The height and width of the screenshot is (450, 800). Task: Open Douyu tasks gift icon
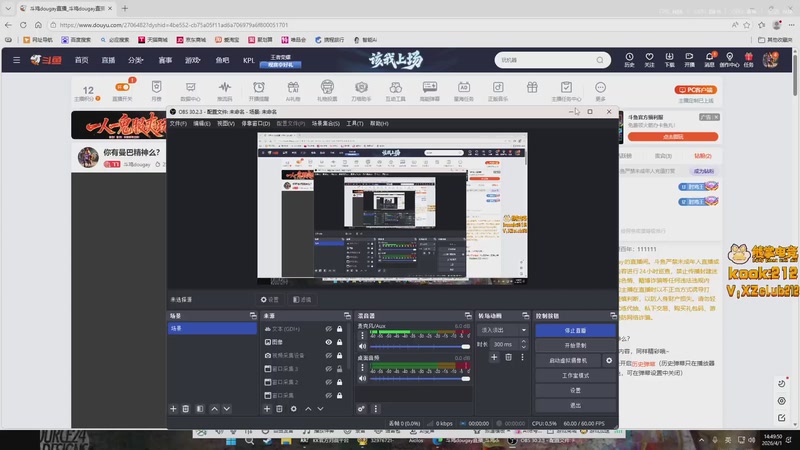pos(748,60)
